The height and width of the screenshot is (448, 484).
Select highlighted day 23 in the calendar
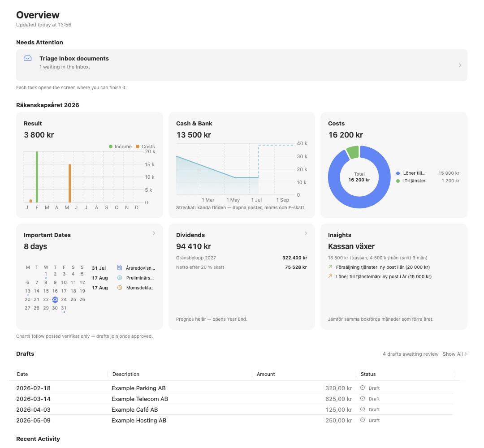[55, 299]
